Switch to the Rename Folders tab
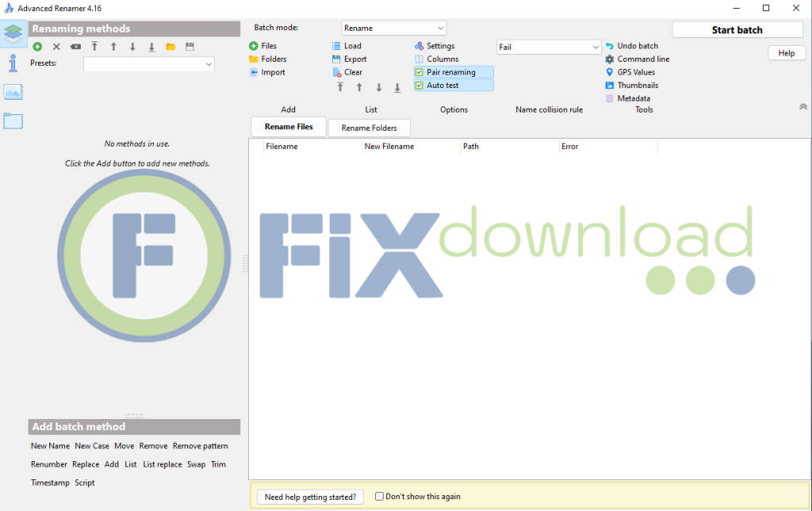 point(369,128)
